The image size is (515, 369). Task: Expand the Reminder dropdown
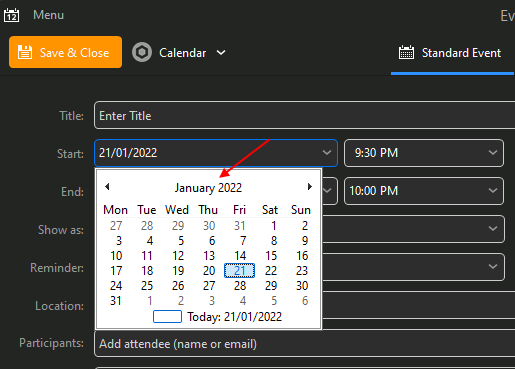point(493,267)
